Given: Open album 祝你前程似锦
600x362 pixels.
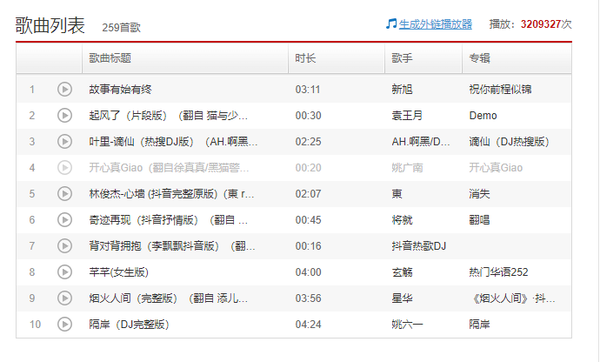Looking at the screenshot, I should point(500,90).
